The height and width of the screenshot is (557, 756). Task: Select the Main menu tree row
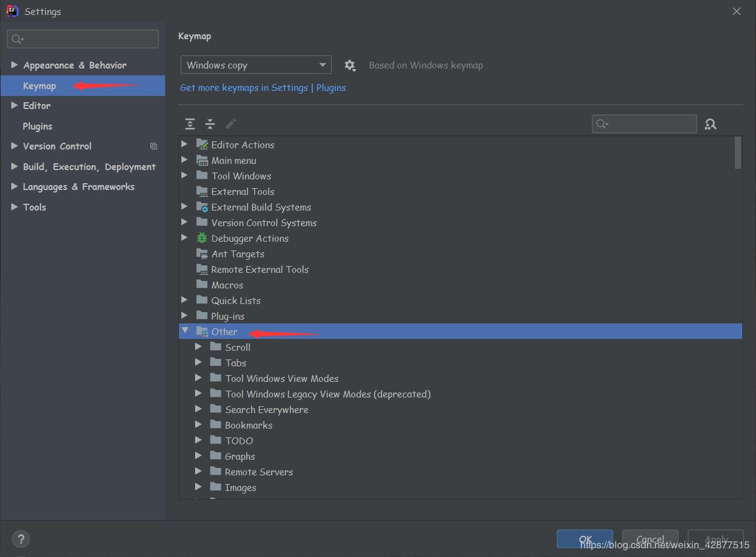(x=460, y=160)
